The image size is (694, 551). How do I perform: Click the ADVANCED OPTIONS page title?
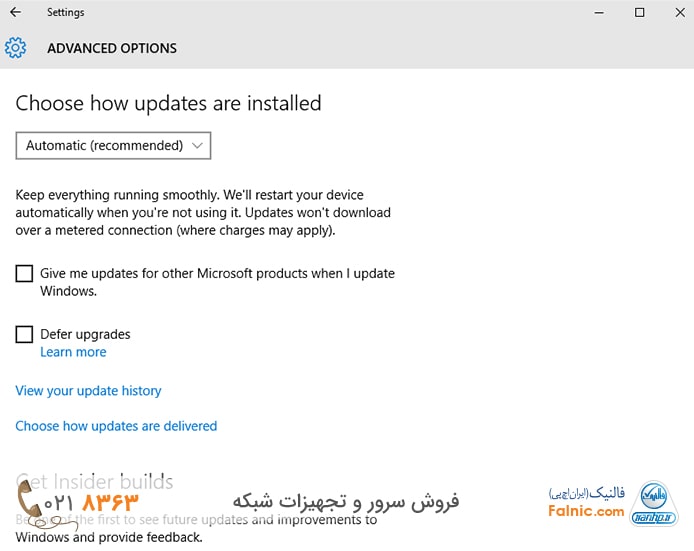[112, 48]
